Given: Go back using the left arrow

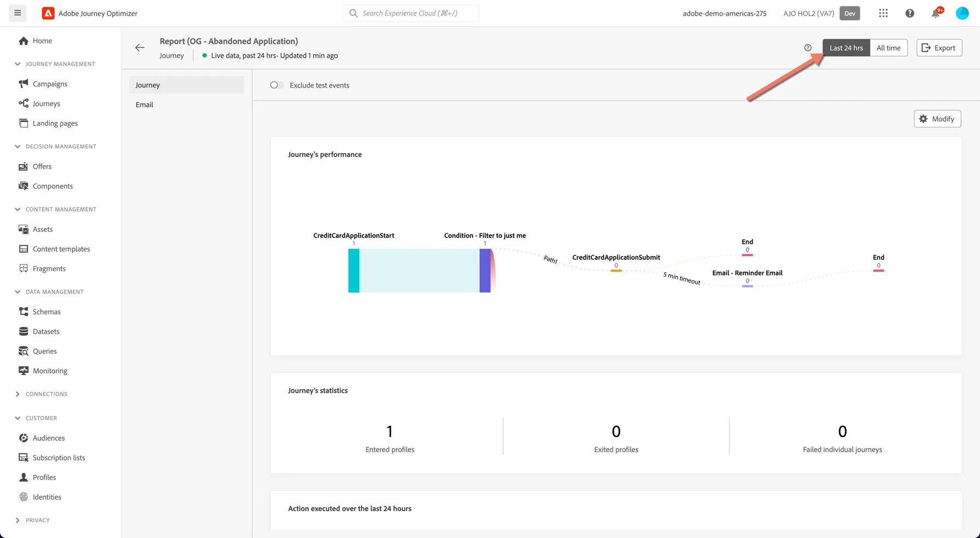Looking at the screenshot, I should pos(140,48).
